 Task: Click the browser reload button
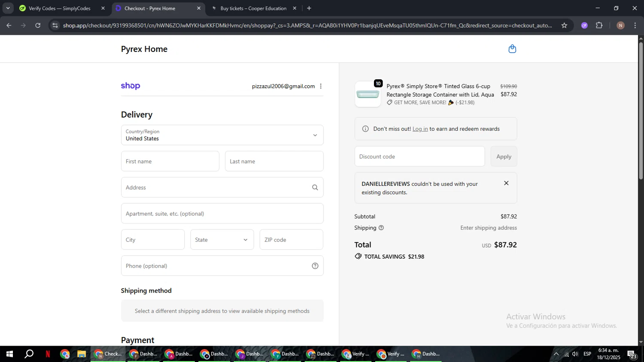coord(38,25)
